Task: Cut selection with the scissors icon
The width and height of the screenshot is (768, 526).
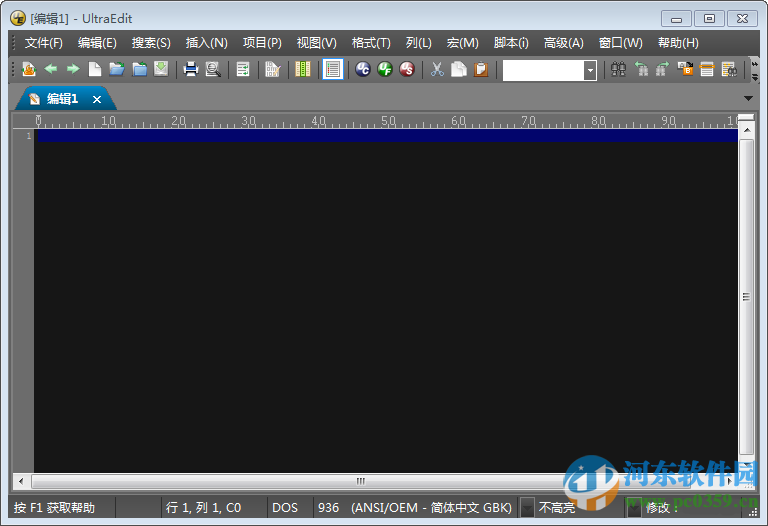Action: click(437, 69)
